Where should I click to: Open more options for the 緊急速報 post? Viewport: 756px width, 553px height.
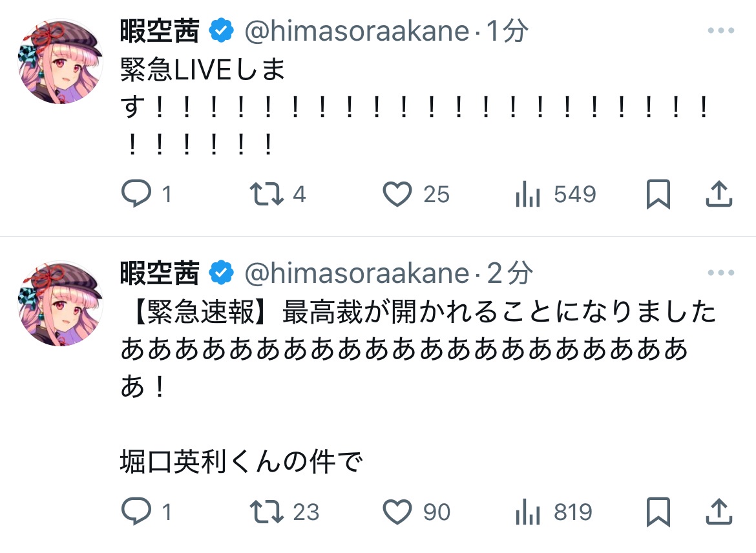tap(720, 273)
